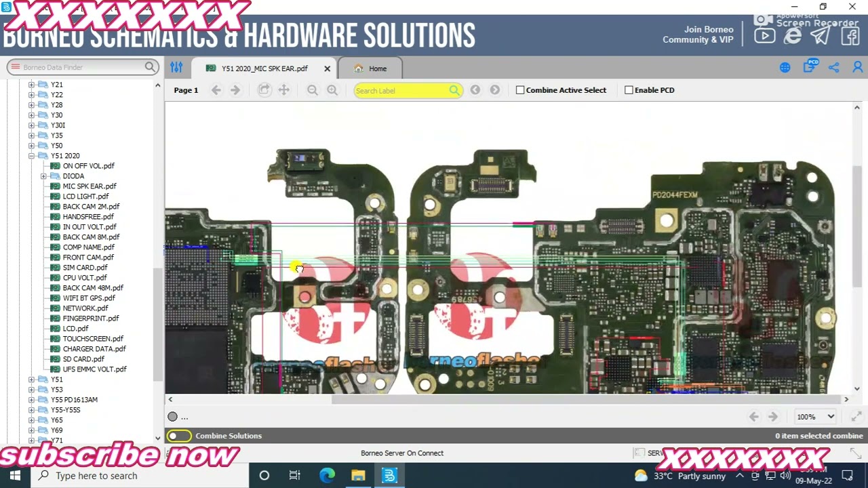This screenshot has width=868, height=488.
Task: Click the vertical scrollbar of viewer
Action: [857, 227]
